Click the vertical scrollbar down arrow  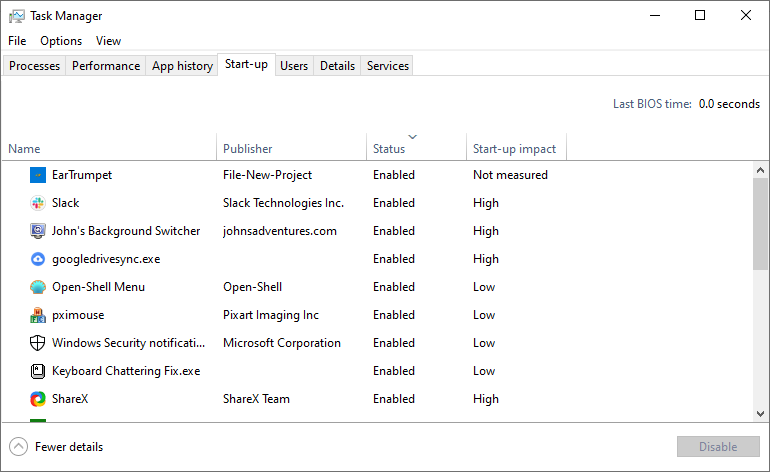(x=761, y=413)
